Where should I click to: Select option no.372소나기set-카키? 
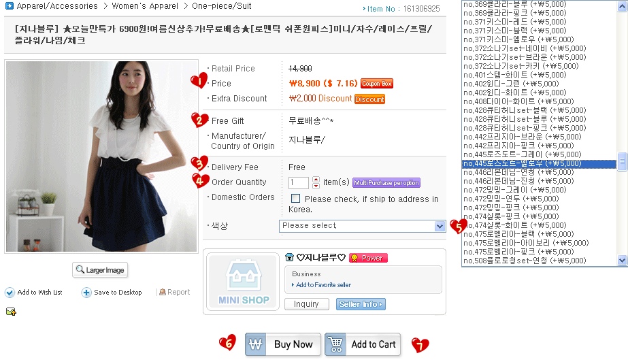(539, 66)
